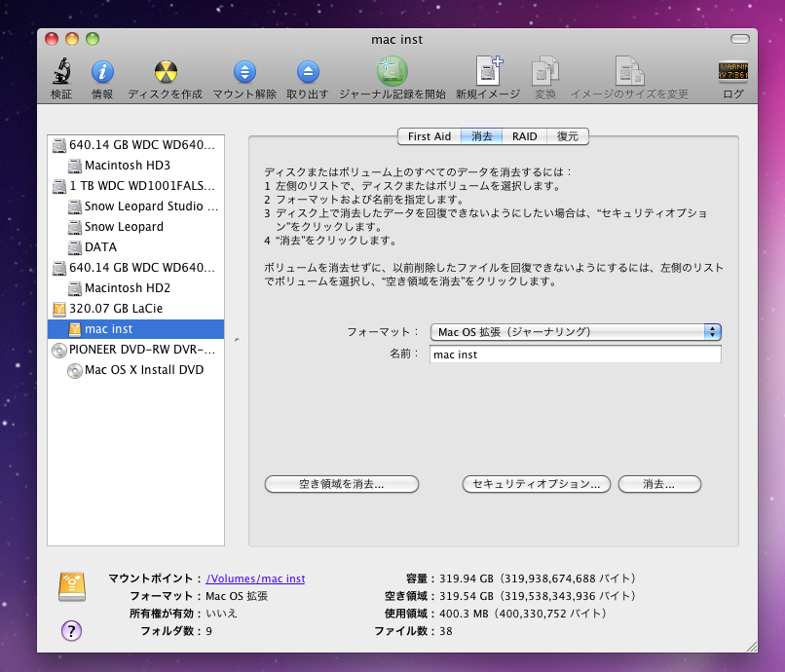Select the Snow Leopard volume
Viewport: 785px width, 672px height.
point(135,227)
